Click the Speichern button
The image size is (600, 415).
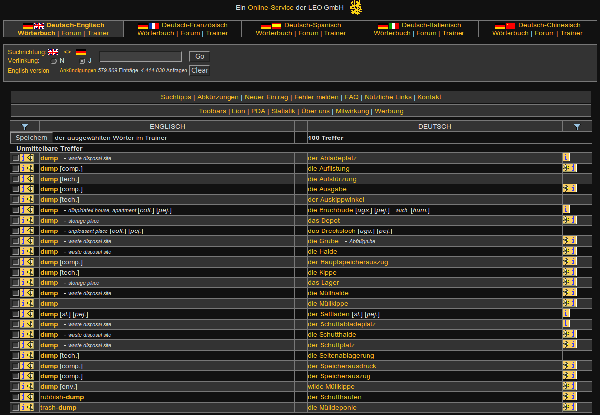coord(30,137)
